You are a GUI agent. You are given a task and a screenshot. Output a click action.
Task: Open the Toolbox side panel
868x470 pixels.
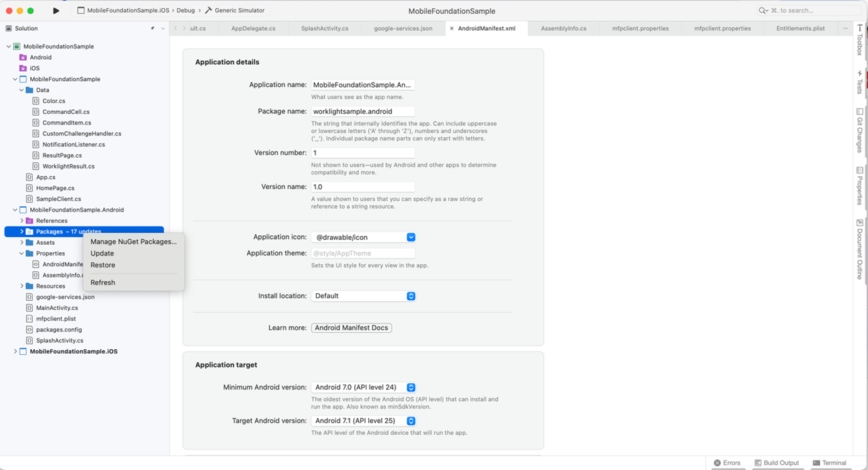pyautogui.click(x=859, y=40)
